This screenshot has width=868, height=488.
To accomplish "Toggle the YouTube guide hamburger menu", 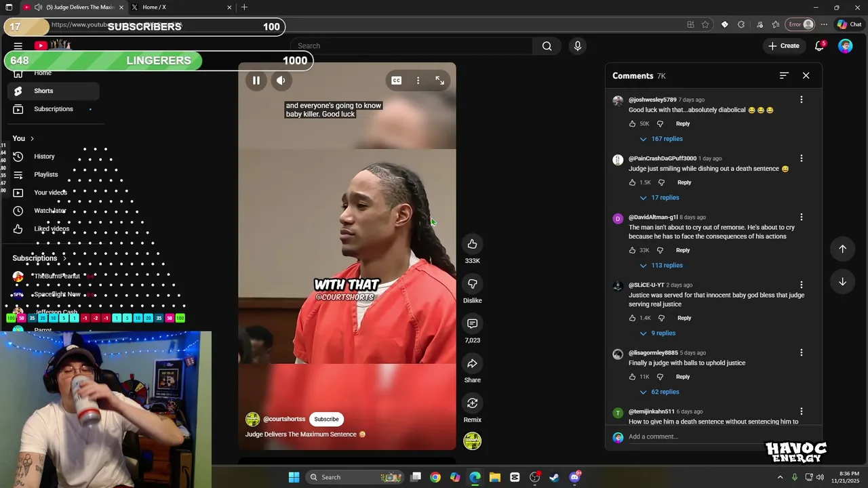I will coord(18,46).
